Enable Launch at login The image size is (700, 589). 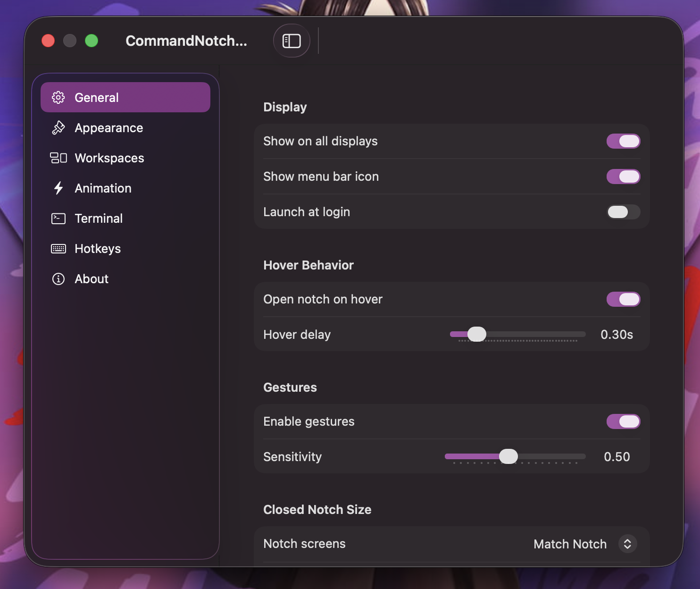tap(623, 212)
